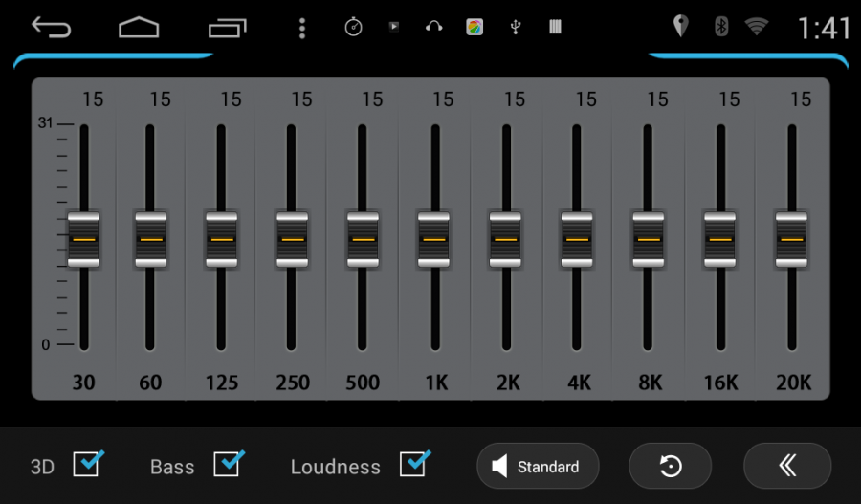Viewport: 861px width, 504px height.
Task: Uncheck the Loudness checkbox
Action: (x=414, y=464)
